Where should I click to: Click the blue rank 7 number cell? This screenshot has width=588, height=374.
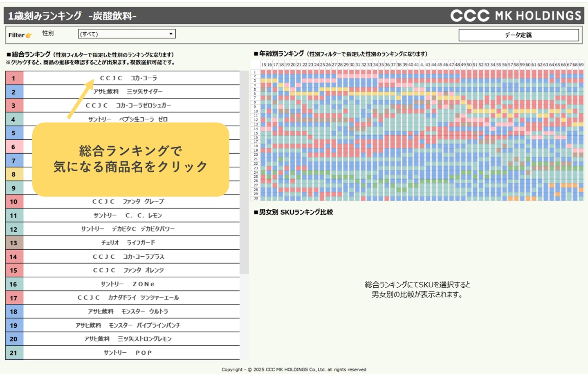14,161
